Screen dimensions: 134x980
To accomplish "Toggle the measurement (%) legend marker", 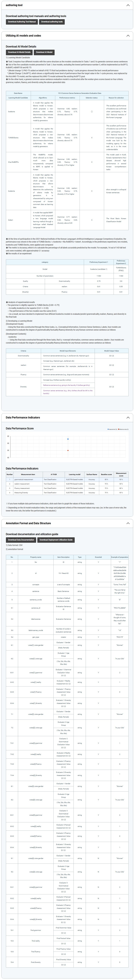I will [x=108, y=429].
